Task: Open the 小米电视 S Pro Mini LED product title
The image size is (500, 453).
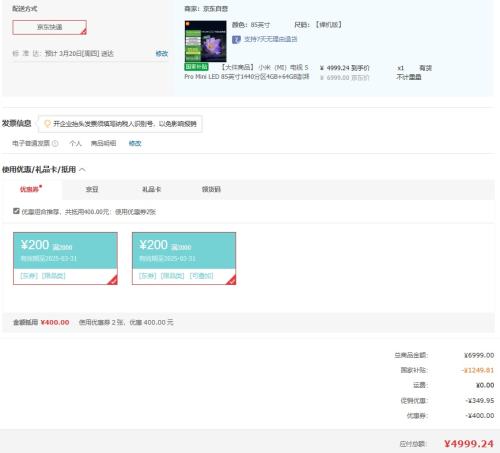Action: [247, 72]
